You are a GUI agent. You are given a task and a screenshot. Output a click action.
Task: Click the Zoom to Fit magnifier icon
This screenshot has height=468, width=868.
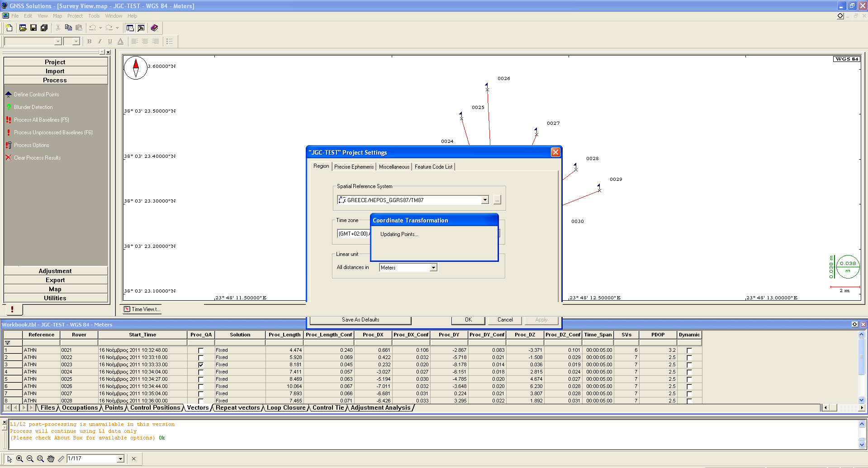pyautogui.click(x=40, y=459)
